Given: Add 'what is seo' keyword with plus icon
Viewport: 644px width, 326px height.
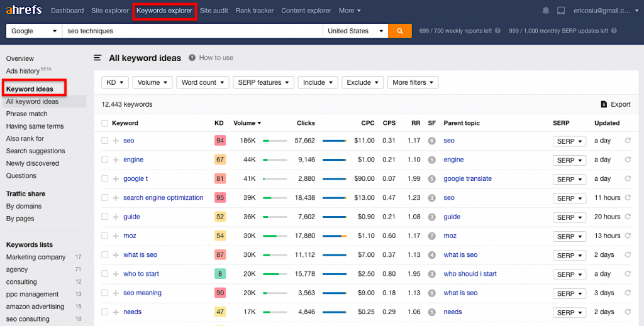Looking at the screenshot, I should 116,255.
